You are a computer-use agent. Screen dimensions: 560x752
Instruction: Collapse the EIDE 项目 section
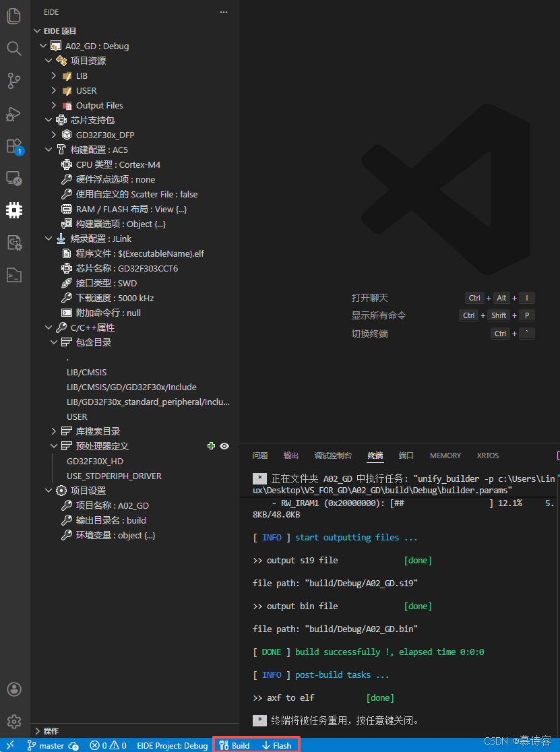(37, 31)
